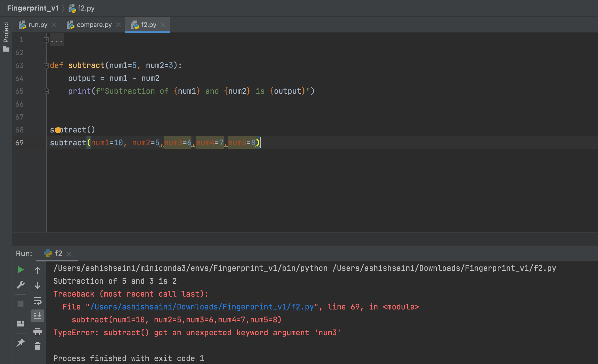
Task: Click fold end marker at line 65
Action: click(x=46, y=91)
